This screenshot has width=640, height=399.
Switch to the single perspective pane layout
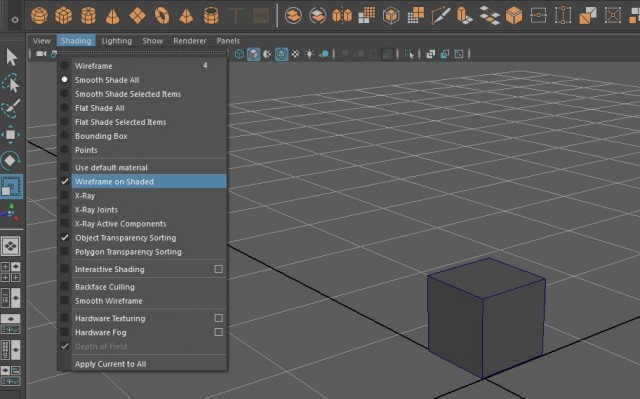point(11,246)
